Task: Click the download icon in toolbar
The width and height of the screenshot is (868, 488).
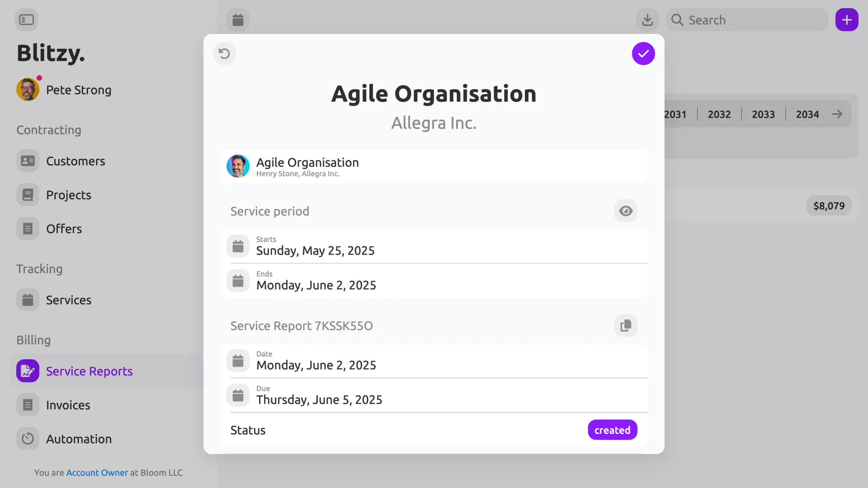Action: [x=648, y=20]
